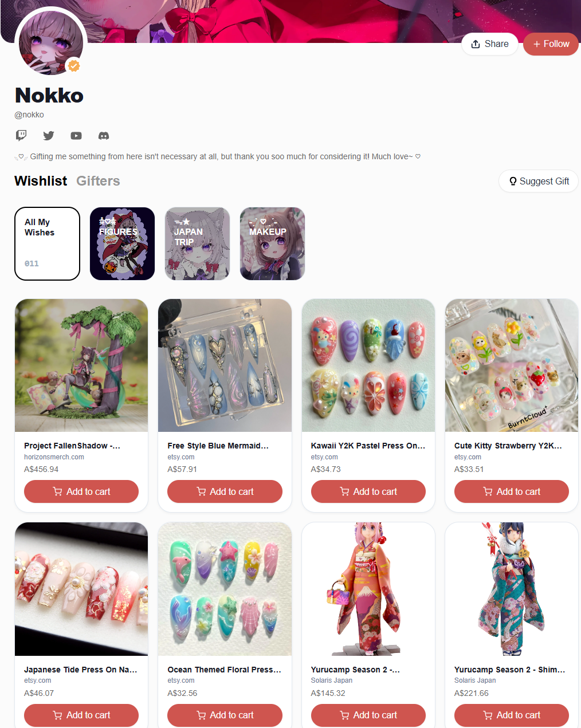Open Nokko's Twitter profile icon

[49, 136]
